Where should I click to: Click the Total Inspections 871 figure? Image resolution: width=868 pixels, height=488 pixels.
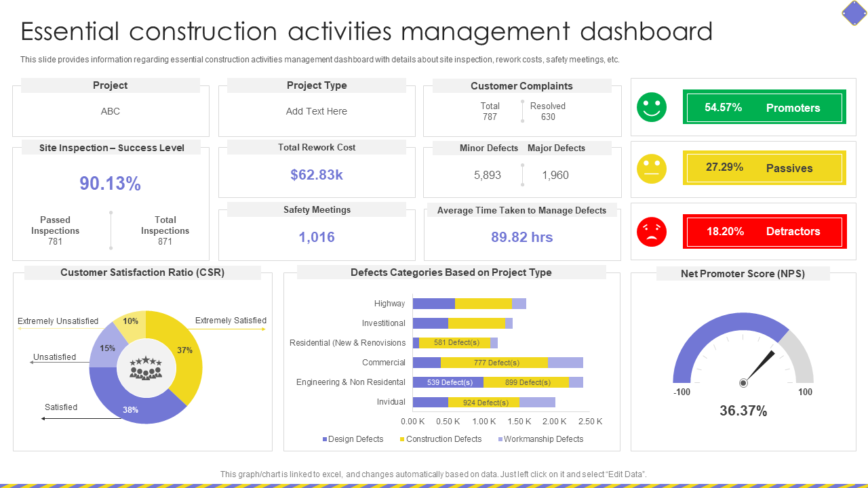pyautogui.click(x=165, y=230)
